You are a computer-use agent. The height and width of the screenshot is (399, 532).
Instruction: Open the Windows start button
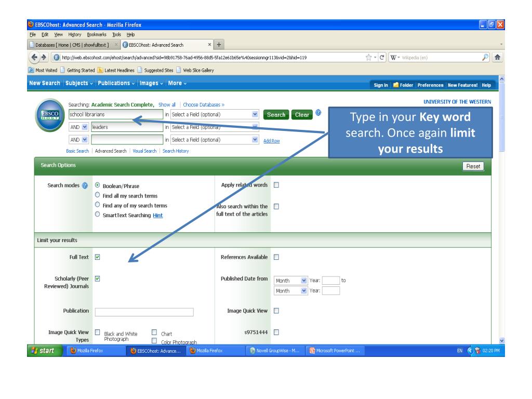(x=45, y=351)
